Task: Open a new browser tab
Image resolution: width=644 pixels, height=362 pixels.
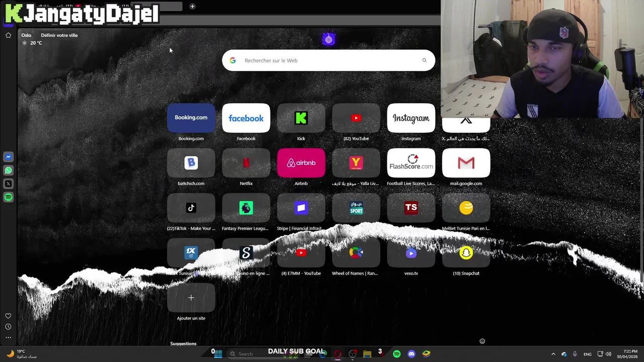Action: [x=192, y=6]
